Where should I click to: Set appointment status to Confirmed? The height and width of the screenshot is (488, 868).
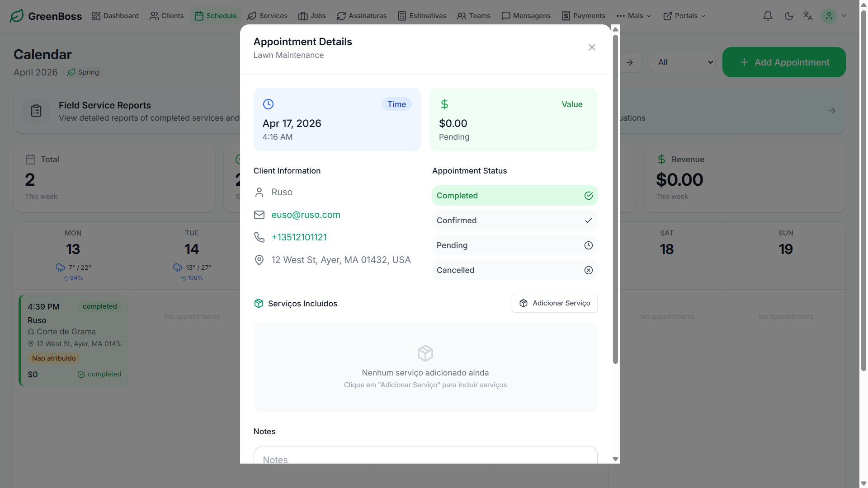pos(514,221)
